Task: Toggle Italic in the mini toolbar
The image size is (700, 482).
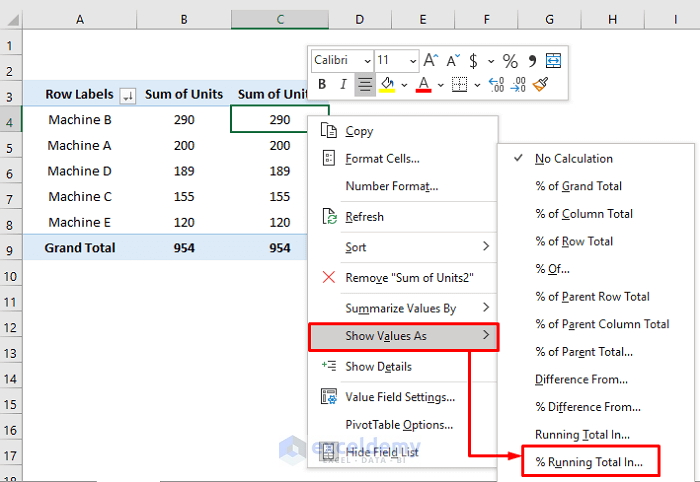Action: pyautogui.click(x=343, y=84)
